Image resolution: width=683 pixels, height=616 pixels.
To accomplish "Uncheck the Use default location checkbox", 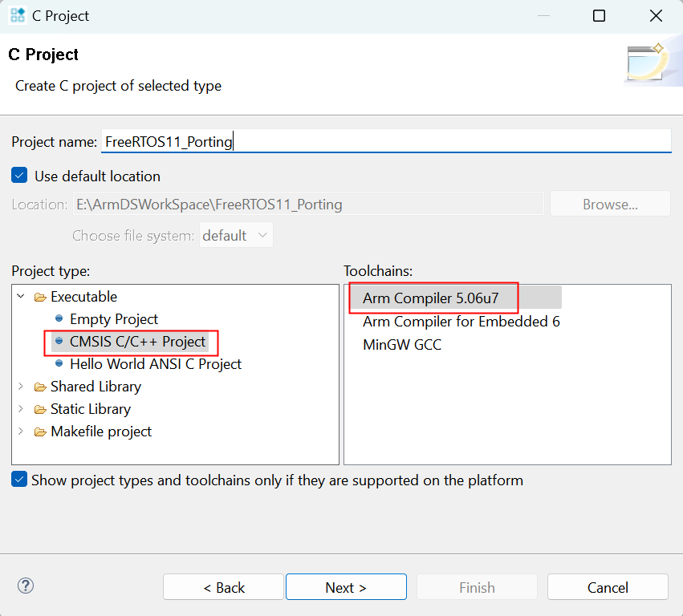I will pyautogui.click(x=20, y=176).
